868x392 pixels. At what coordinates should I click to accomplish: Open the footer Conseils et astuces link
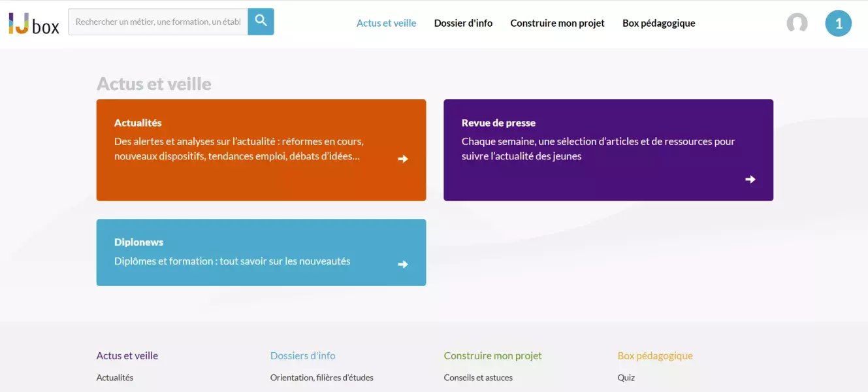(x=478, y=378)
